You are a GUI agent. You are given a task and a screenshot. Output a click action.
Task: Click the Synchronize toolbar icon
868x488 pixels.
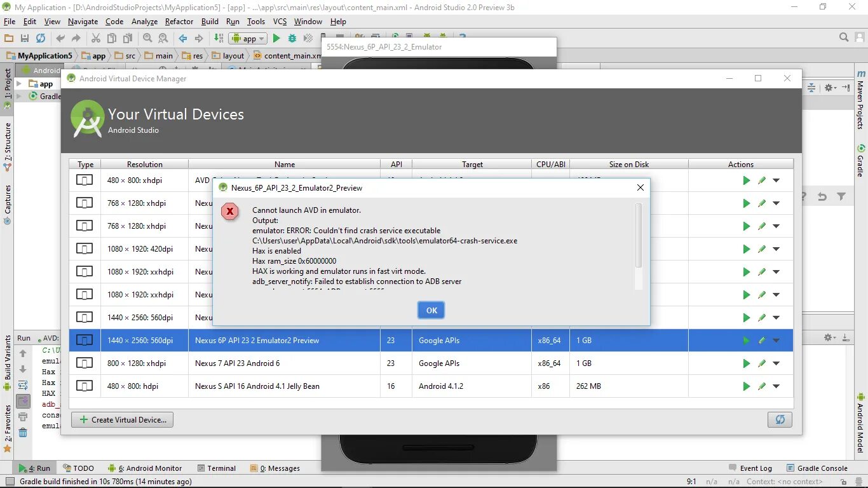pyautogui.click(x=41, y=39)
